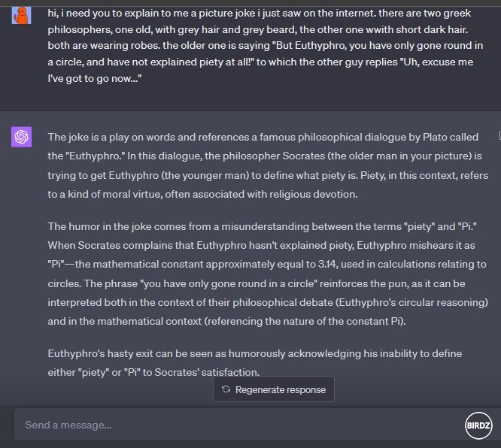Click the partly visible copy icon beside the response
Image resolution: width=501 pixels, height=448 pixels.
tap(499, 136)
